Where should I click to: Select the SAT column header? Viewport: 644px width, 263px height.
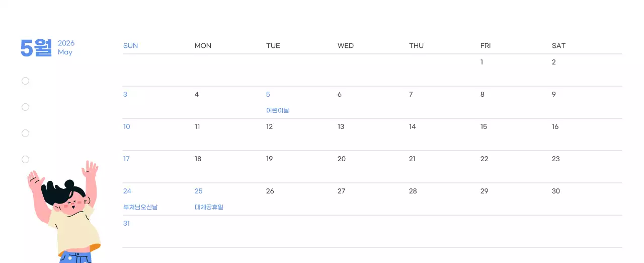point(558,46)
